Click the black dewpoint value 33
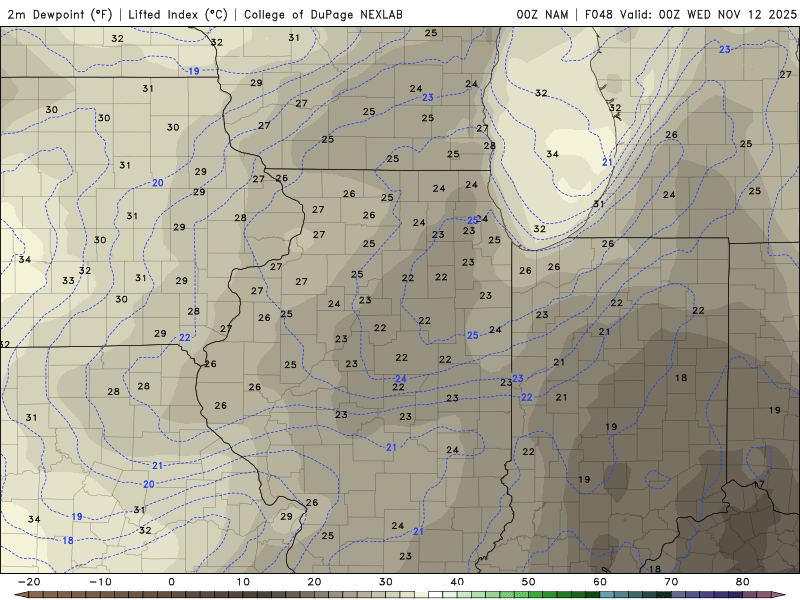Screen dimensions: 800x600 pos(68,281)
